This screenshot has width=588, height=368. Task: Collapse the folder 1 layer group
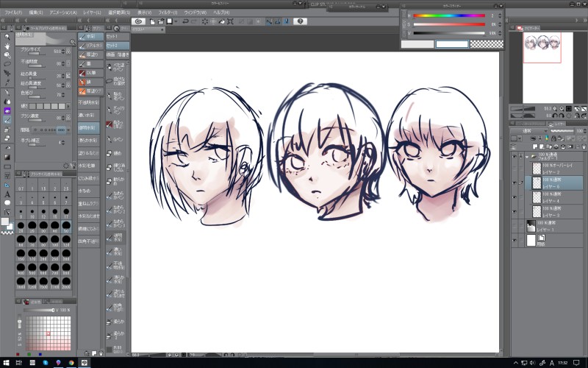(x=527, y=157)
